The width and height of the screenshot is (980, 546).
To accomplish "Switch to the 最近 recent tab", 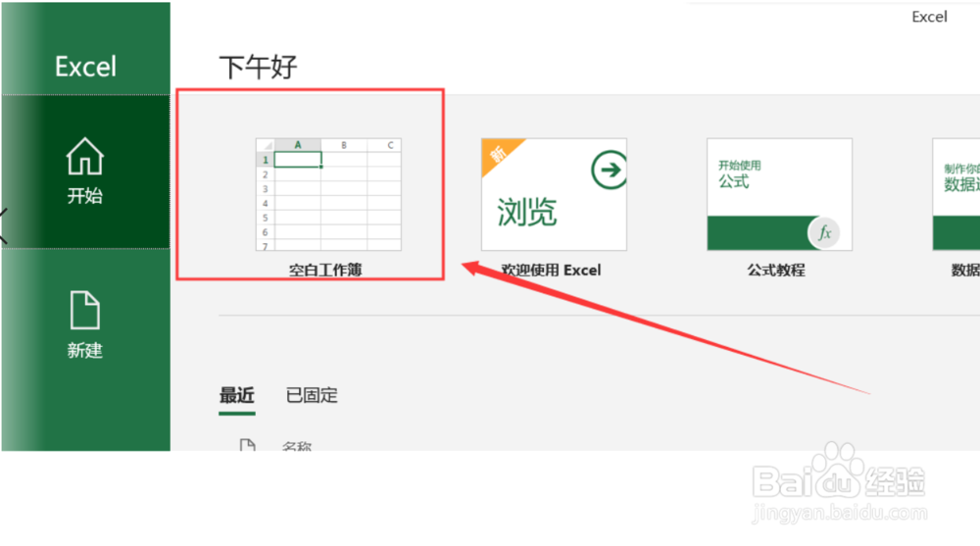I will pos(237,395).
